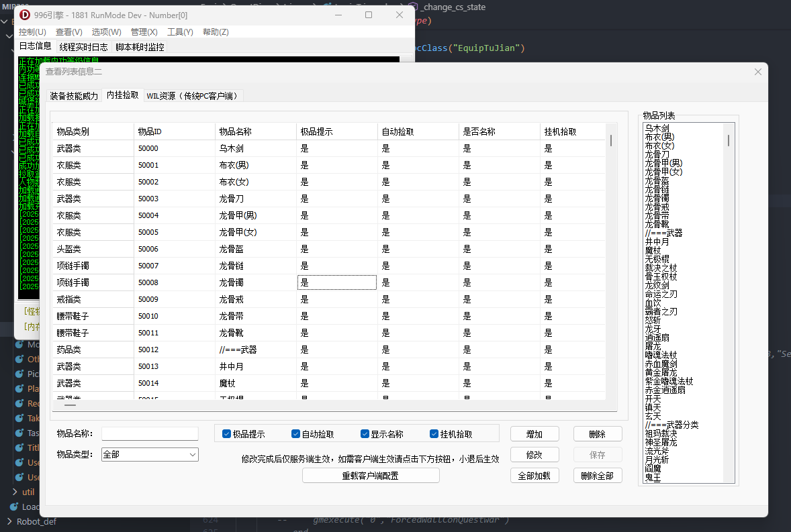Viewport: 791px width, 532px height.
Task: Disable the 显示名称 checkbox
Action: coord(365,434)
